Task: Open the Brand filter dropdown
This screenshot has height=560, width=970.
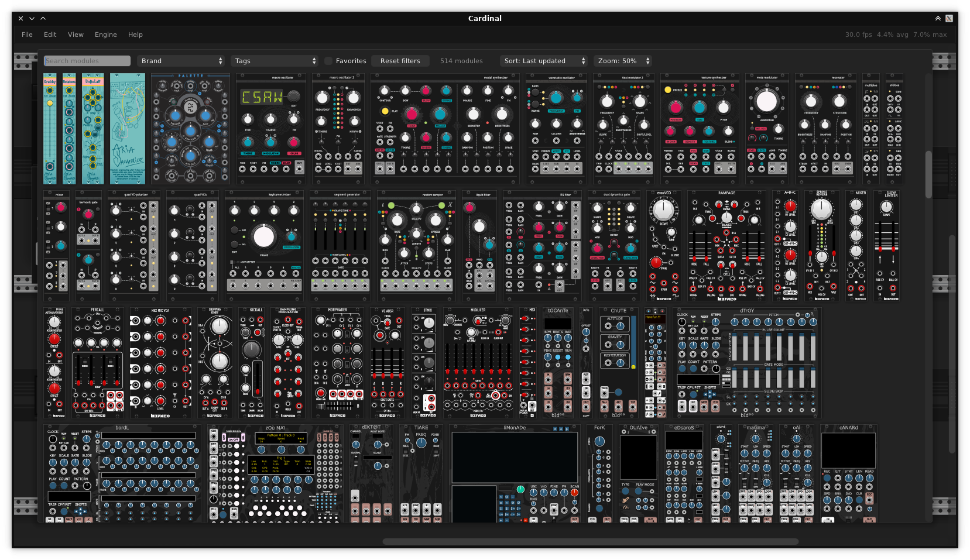Action: tap(181, 61)
